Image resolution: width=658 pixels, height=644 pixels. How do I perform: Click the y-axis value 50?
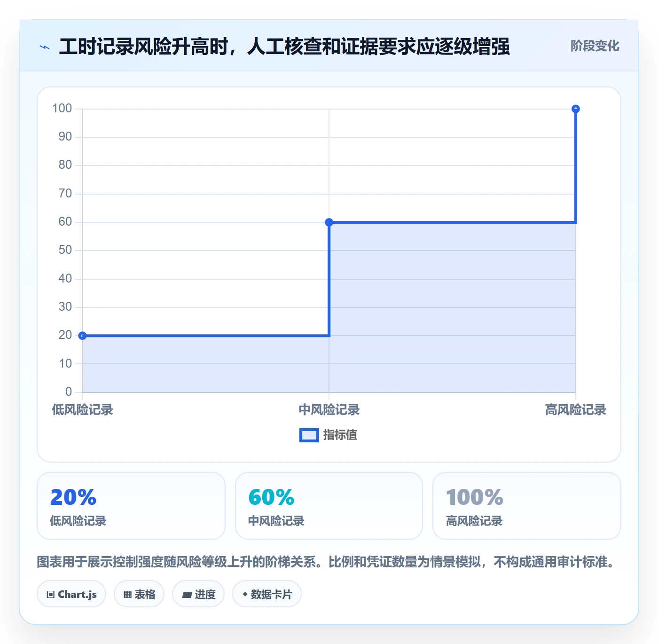pyautogui.click(x=65, y=250)
